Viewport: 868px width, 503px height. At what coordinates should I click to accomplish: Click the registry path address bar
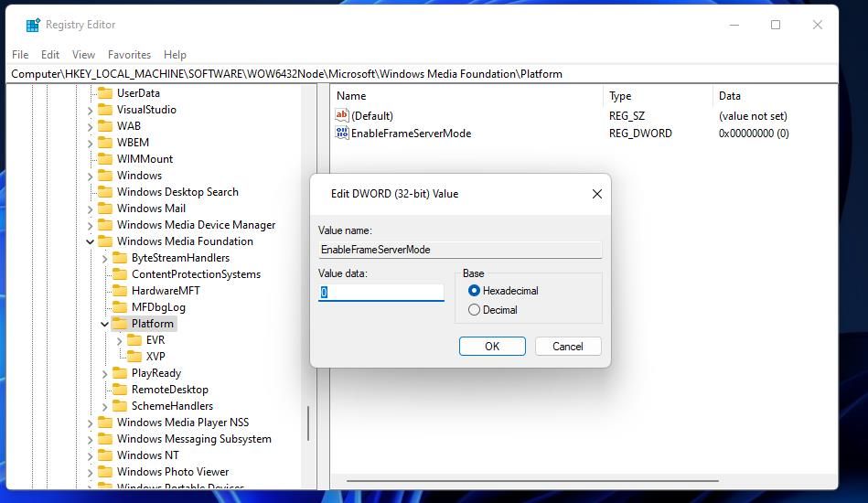click(x=422, y=74)
